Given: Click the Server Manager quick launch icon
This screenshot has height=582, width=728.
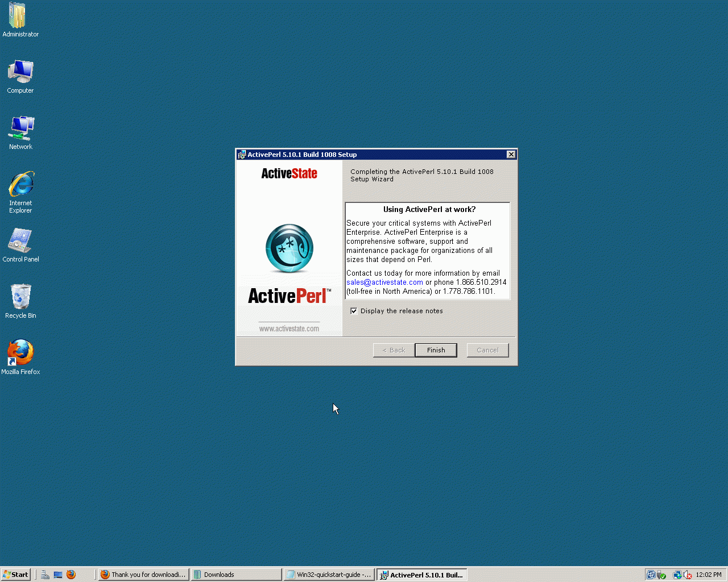Looking at the screenshot, I should (45, 575).
